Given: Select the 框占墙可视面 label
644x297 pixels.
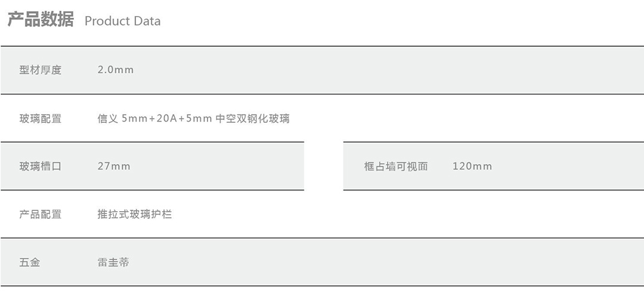Looking at the screenshot, I should click(396, 166).
